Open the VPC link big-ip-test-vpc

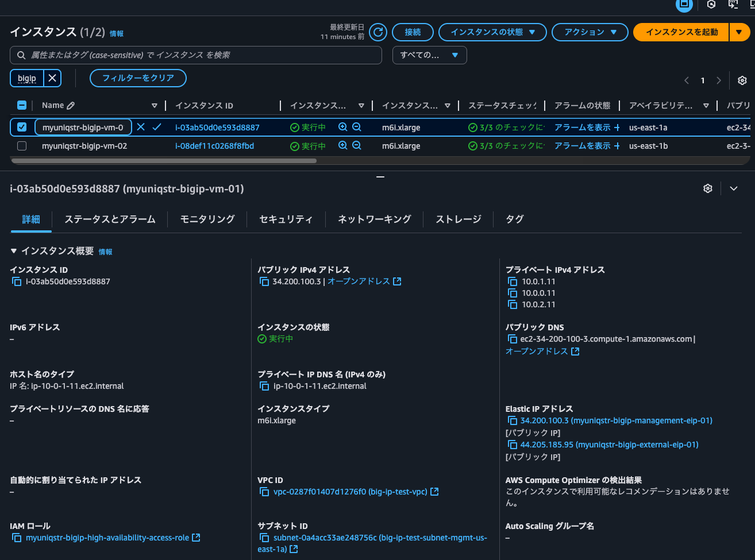(356, 492)
